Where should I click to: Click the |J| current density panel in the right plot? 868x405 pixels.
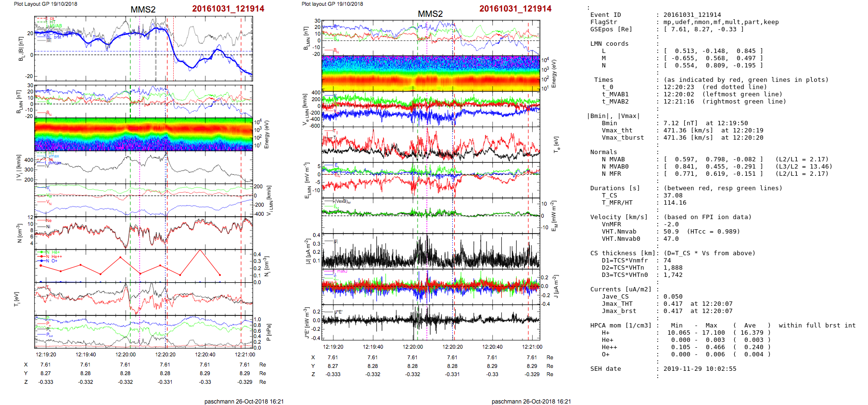point(431,251)
